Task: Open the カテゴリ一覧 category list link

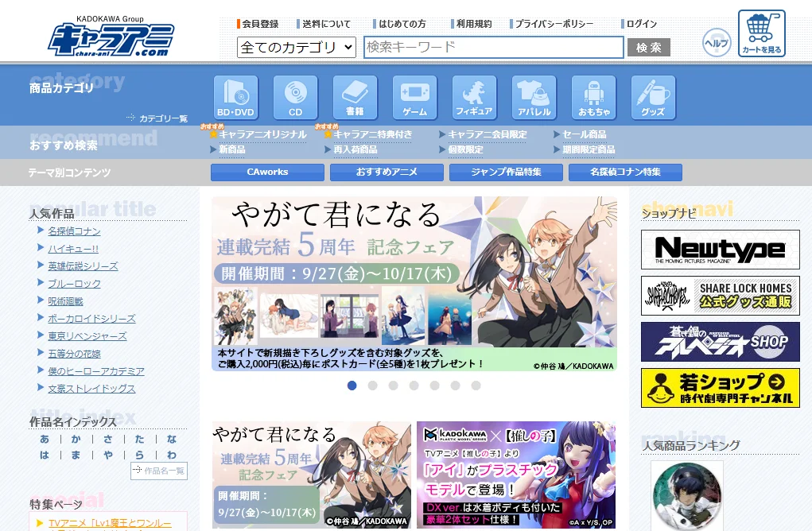Action: point(163,118)
